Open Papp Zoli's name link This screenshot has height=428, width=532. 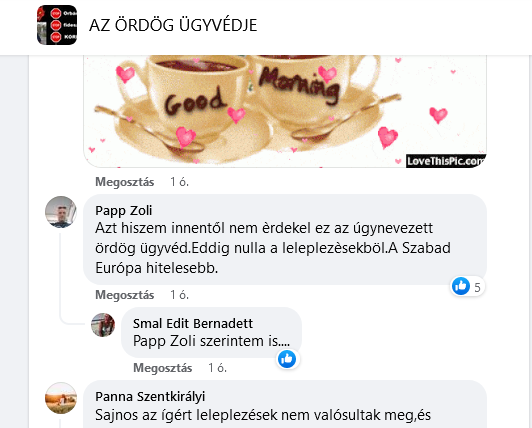pos(124,210)
